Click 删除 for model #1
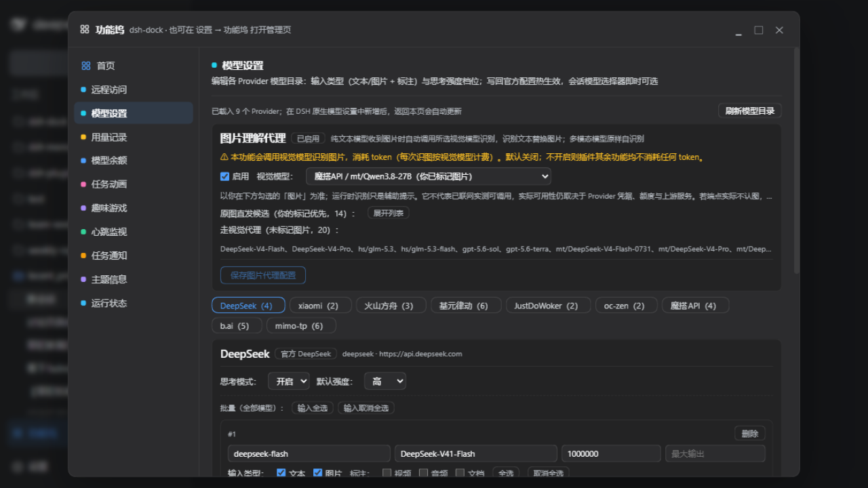 pyautogui.click(x=750, y=434)
